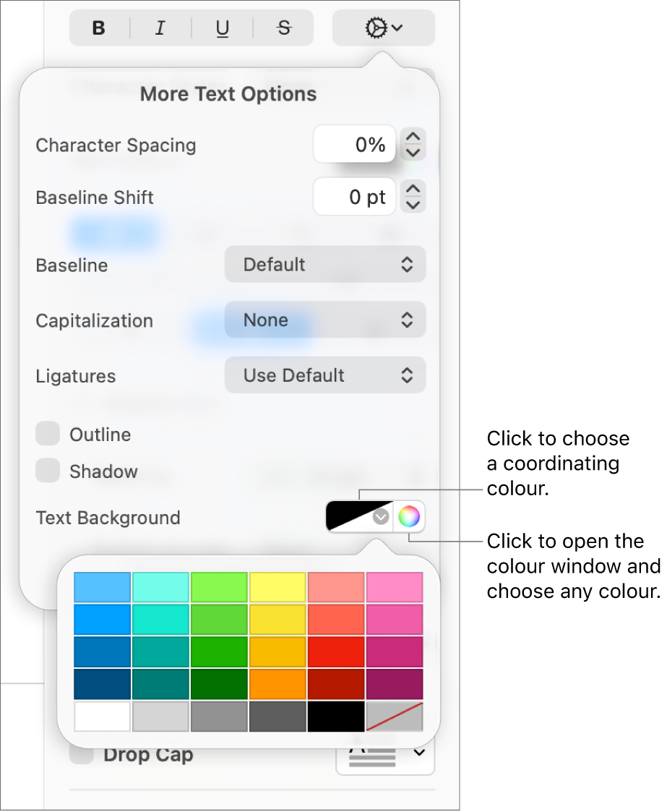Open the Capitalization dropdown showing None
667x812 pixels.
click(324, 320)
